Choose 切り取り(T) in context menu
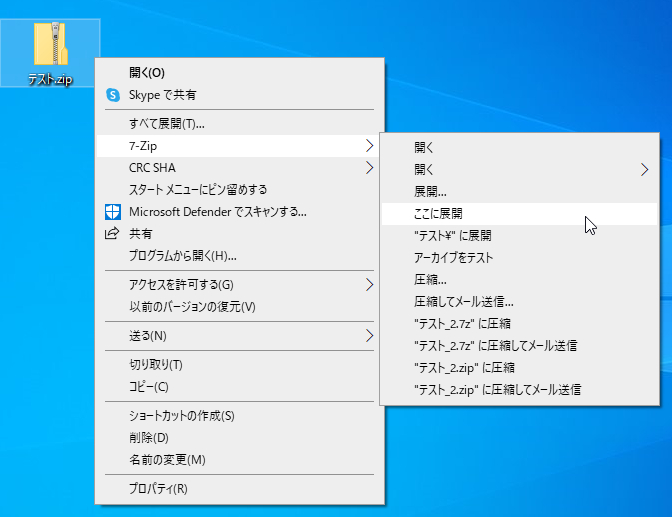This screenshot has width=672, height=517. pos(240,365)
